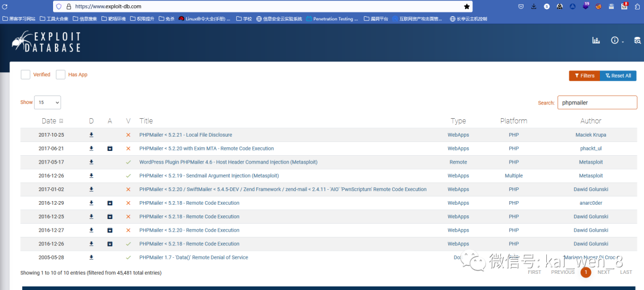Open the 工具大合集 bookmark folder
Image resolution: width=644 pixels, height=290 pixels.
54,19
